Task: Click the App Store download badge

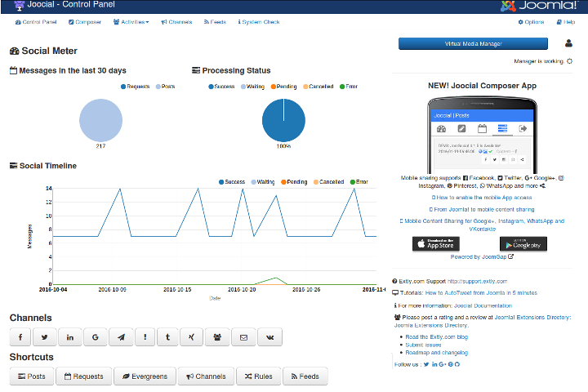Action: tap(436, 244)
